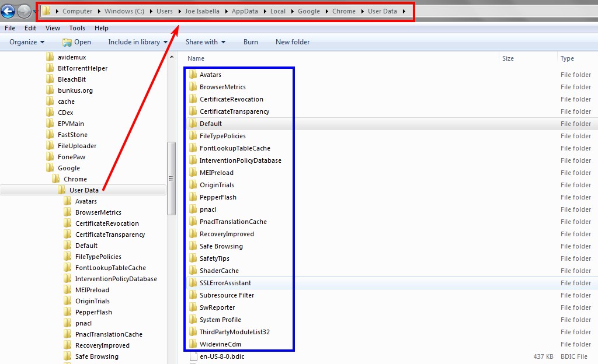This screenshot has width=598, height=364.
Task: Click the Back navigation arrow button
Action: point(8,12)
